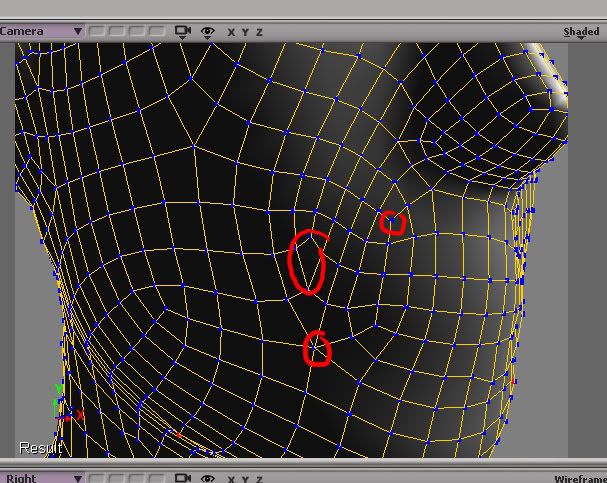This screenshot has height=483, width=607.
Task: Open the Right view dropdown
Action: pyautogui.click(x=42, y=478)
